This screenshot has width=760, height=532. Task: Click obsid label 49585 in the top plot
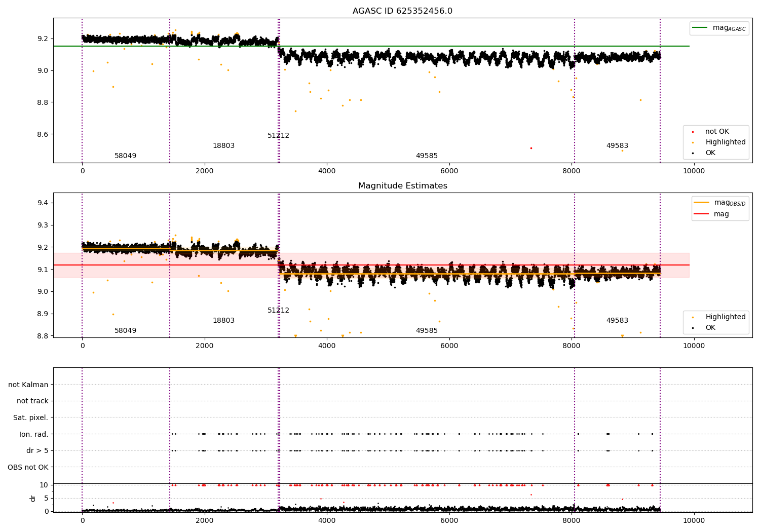[x=427, y=156]
